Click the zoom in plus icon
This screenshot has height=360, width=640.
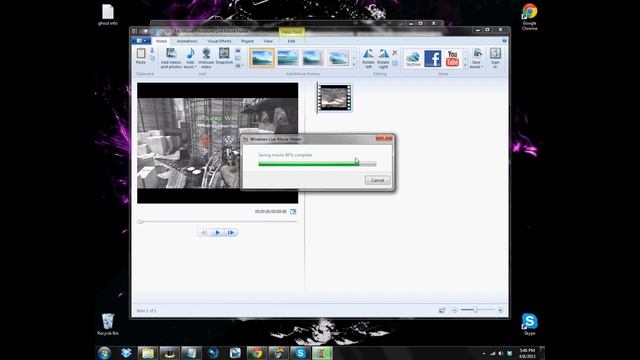pyautogui.click(x=500, y=310)
